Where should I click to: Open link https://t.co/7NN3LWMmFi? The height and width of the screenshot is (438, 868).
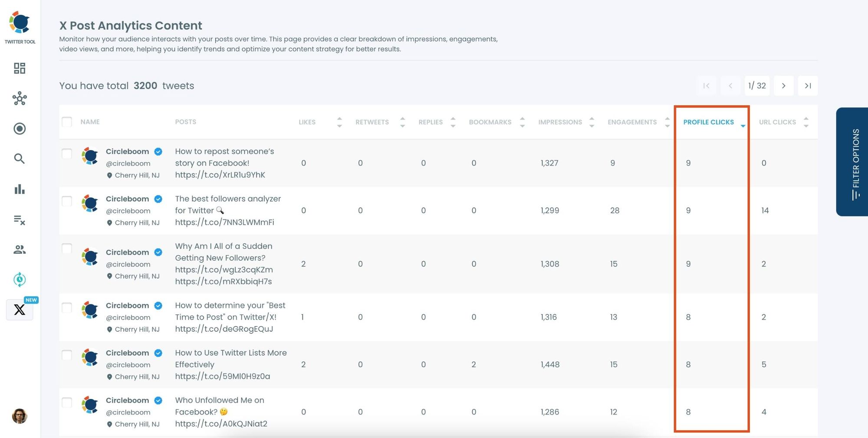point(224,222)
